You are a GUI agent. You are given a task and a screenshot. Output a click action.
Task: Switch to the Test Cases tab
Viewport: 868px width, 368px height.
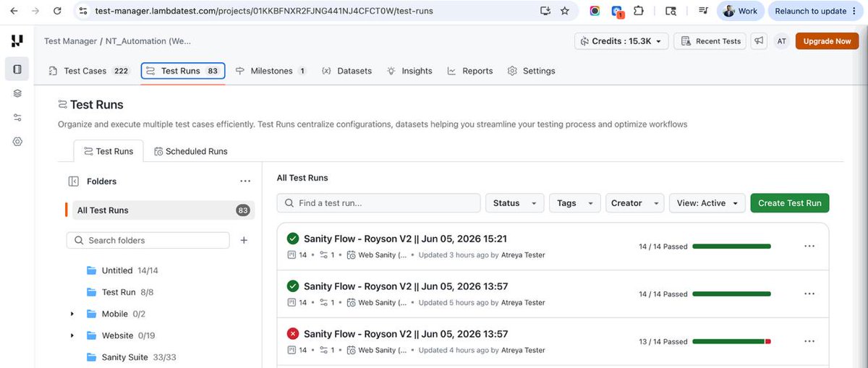coord(88,71)
